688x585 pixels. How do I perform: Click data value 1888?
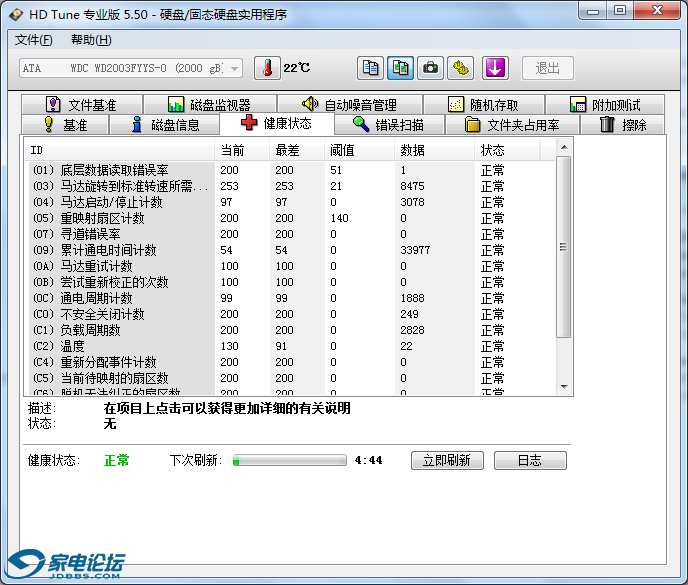click(412, 298)
